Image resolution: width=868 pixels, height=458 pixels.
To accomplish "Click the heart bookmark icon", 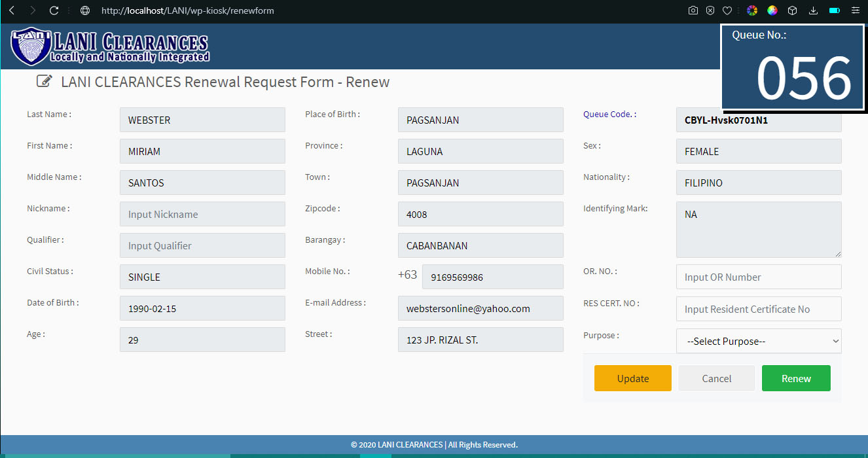I will pos(727,10).
